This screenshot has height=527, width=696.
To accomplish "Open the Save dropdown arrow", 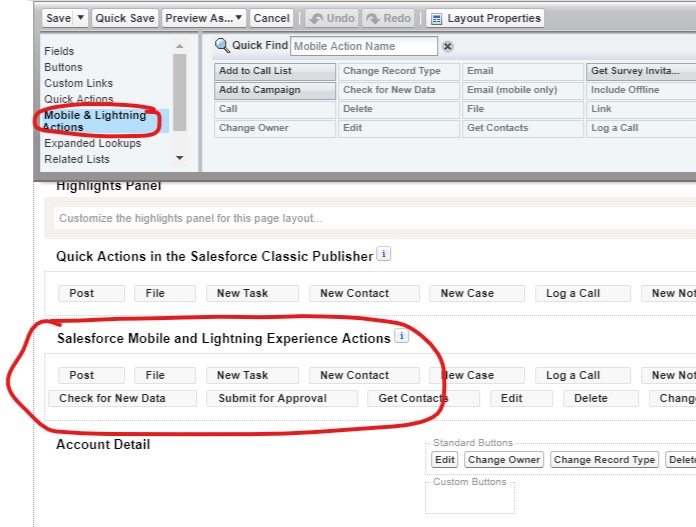I will click(x=80, y=18).
